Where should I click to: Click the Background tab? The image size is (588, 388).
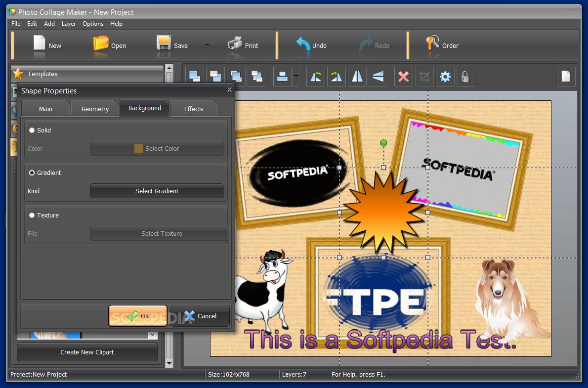(145, 108)
